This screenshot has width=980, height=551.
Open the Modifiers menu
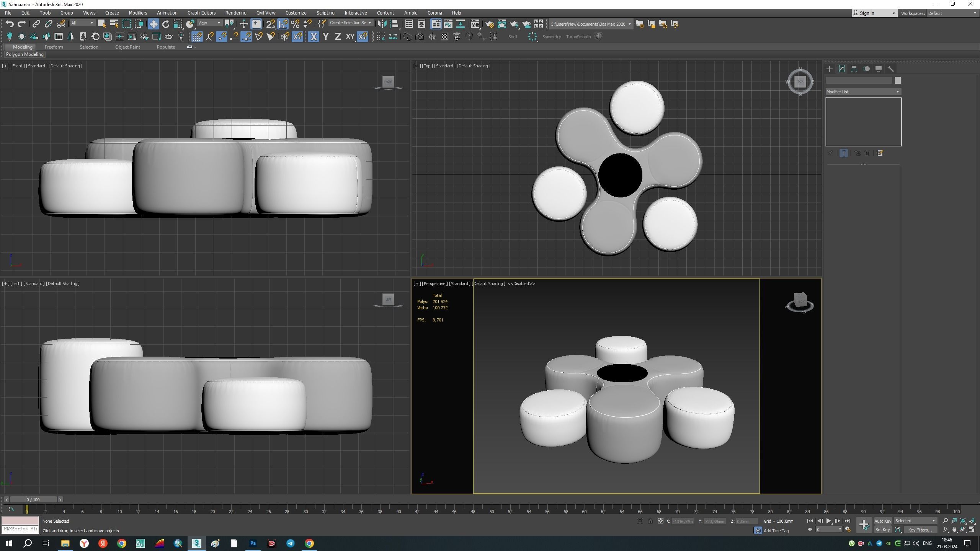point(138,13)
